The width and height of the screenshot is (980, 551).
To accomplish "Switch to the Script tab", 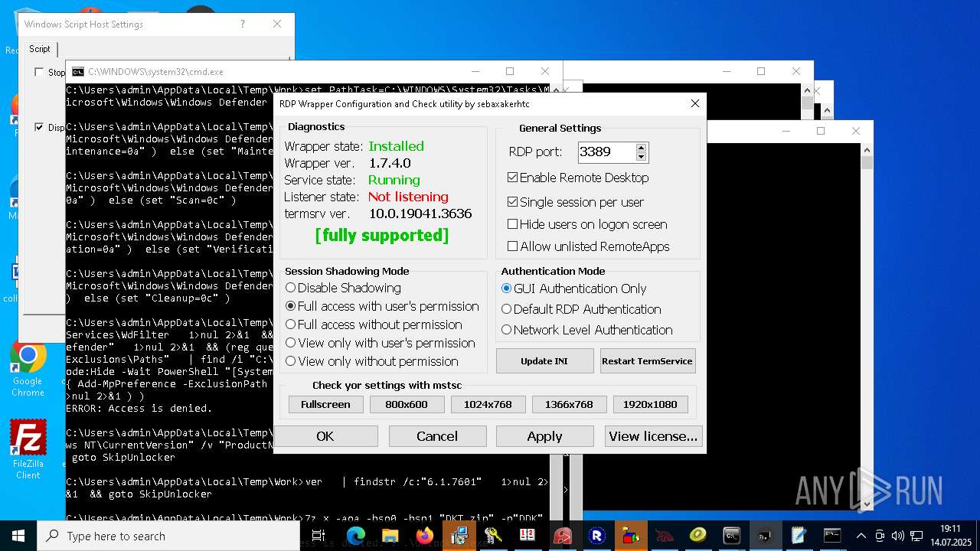I will (x=40, y=49).
